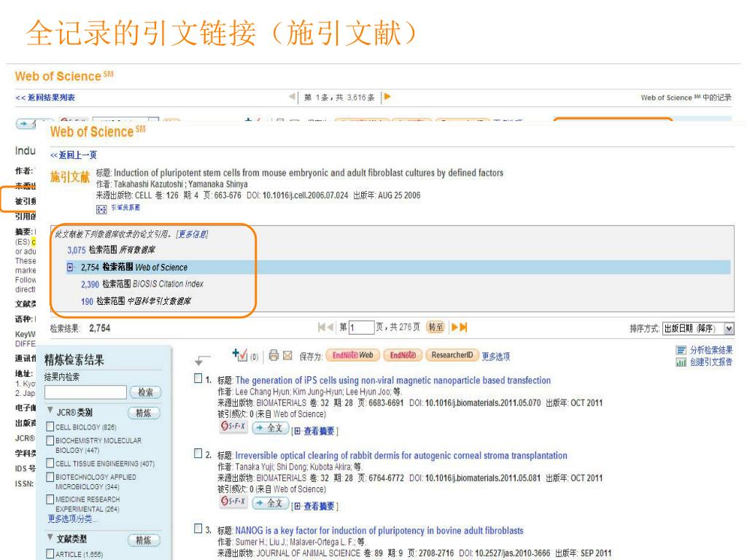The height and width of the screenshot is (560, 747).
Task: Go to next results page arrow
Action: 455,328
